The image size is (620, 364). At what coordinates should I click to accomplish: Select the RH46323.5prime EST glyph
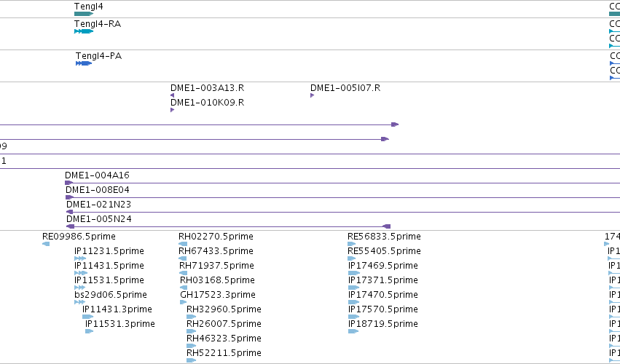click(x=192, y=346)
